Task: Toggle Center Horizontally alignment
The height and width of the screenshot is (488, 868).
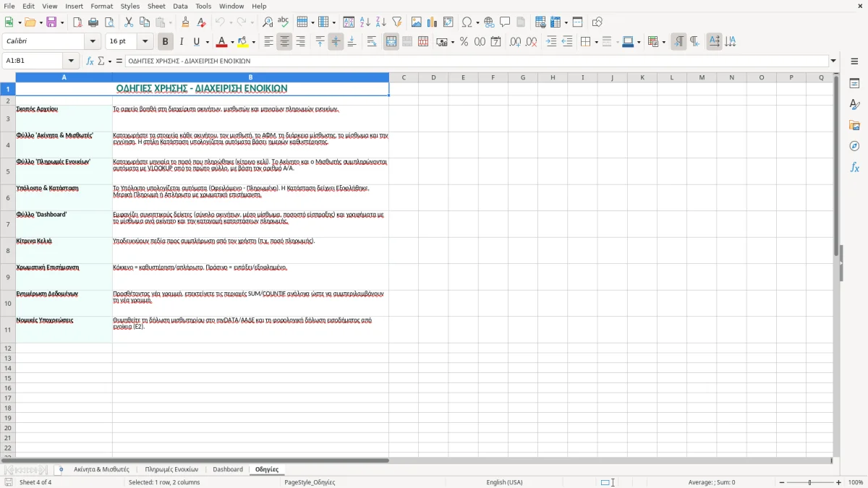Action: click(x=284, y=42)
